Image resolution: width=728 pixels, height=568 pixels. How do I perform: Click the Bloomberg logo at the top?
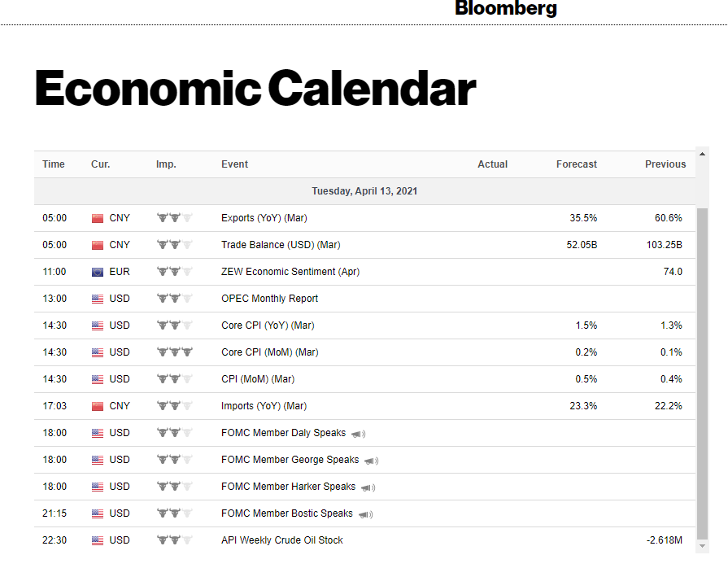click(x=505, y=9)
